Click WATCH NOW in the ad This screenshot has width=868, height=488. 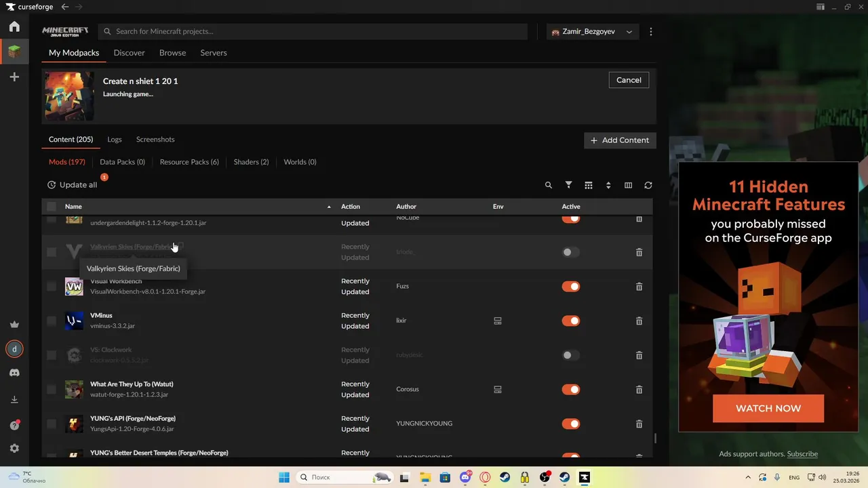(768, 408)
